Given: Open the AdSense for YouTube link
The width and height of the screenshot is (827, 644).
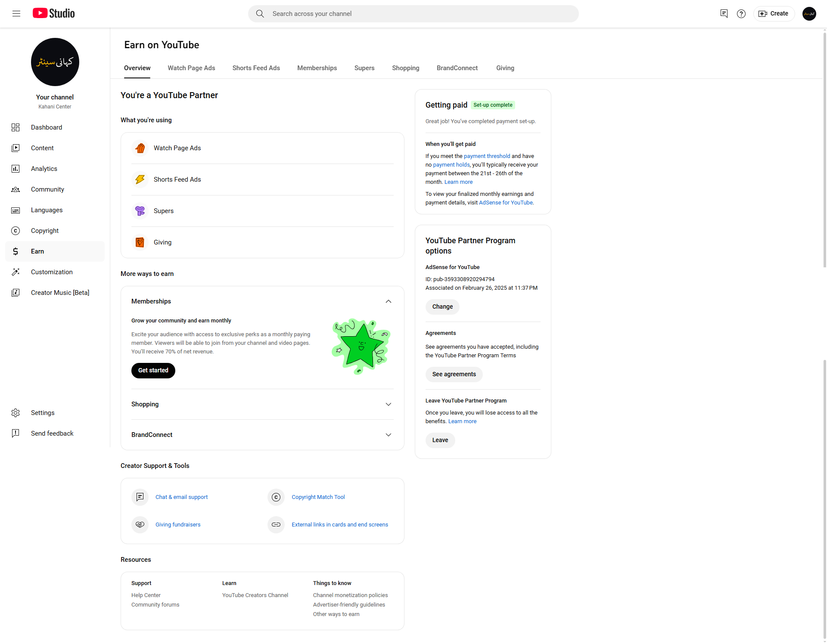Looking at the screenshot, I should point(506,203).
